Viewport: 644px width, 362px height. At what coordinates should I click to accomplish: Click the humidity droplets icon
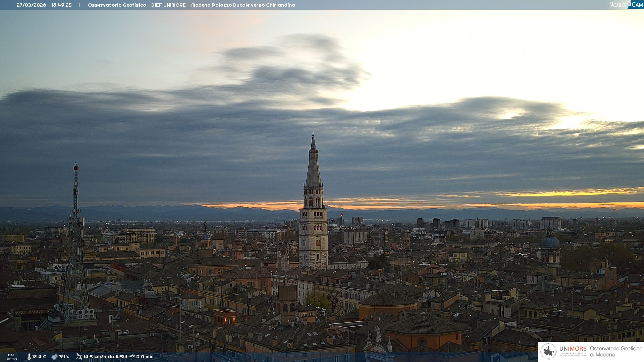pyautogui.click(x=54, y=357)
